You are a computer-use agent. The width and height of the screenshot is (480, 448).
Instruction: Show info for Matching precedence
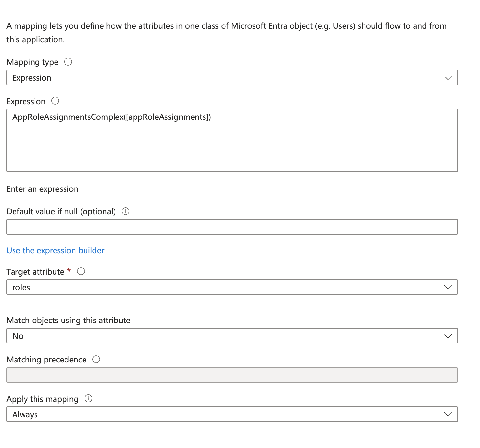(x=96, y=359)
